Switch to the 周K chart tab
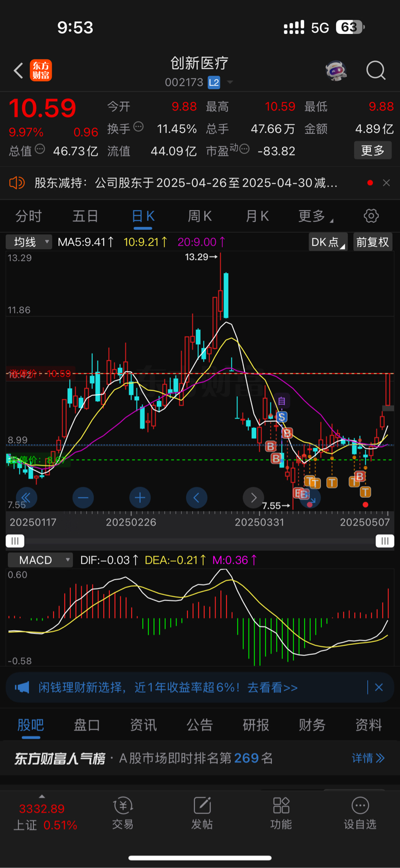400x868 pixels. click(199, 216)
